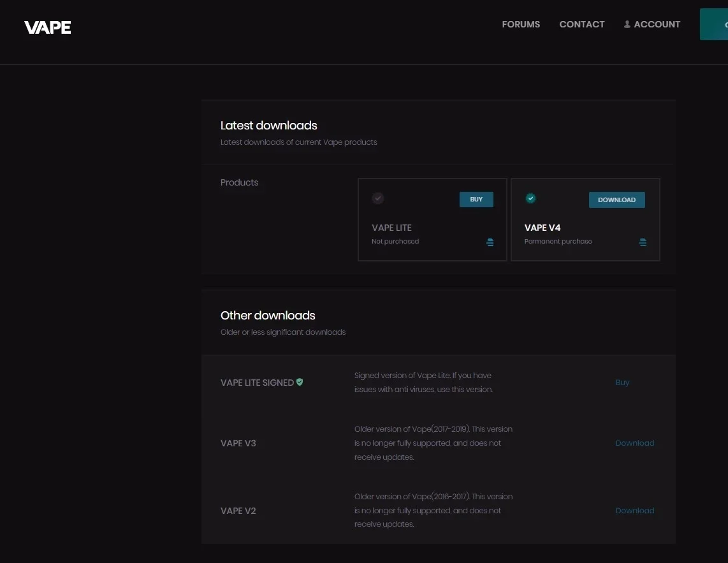Toggle the teal checkmark on Vape V4 card

point(530,198)
